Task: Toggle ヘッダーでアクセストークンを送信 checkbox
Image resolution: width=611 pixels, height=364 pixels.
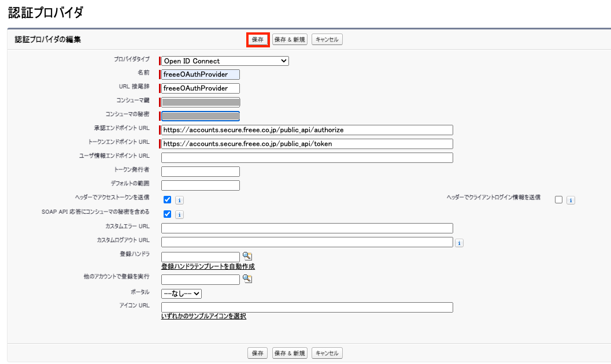Action: pyautogui.click(x=167, y=200)
